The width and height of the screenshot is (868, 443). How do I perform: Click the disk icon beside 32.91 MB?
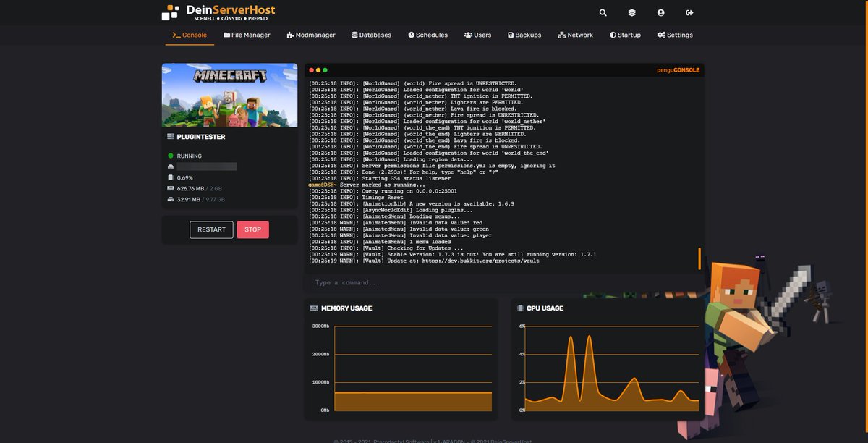(171, 199)
